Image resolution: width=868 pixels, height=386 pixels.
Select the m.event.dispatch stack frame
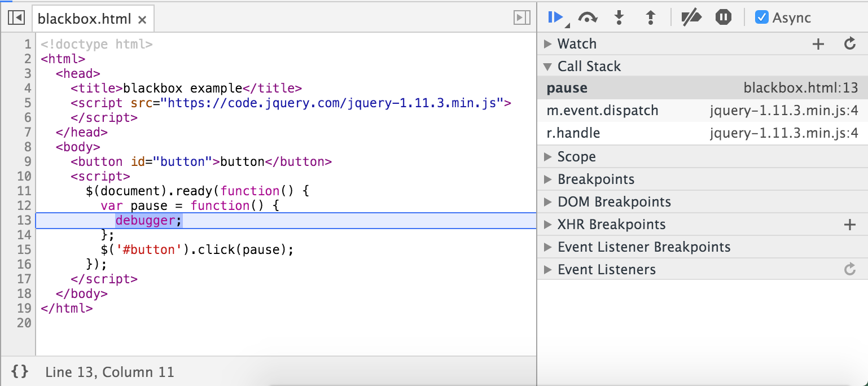click(703, 111)
